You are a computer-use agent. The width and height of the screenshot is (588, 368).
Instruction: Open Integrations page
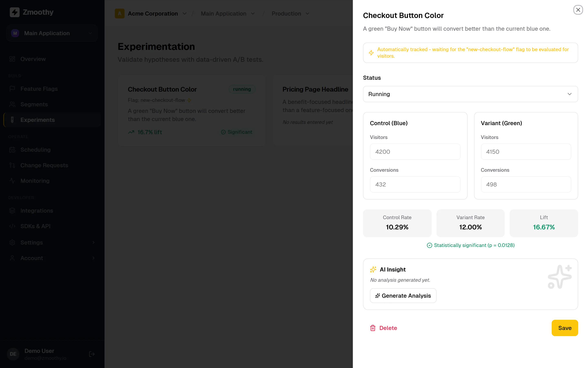click(52, 211)
